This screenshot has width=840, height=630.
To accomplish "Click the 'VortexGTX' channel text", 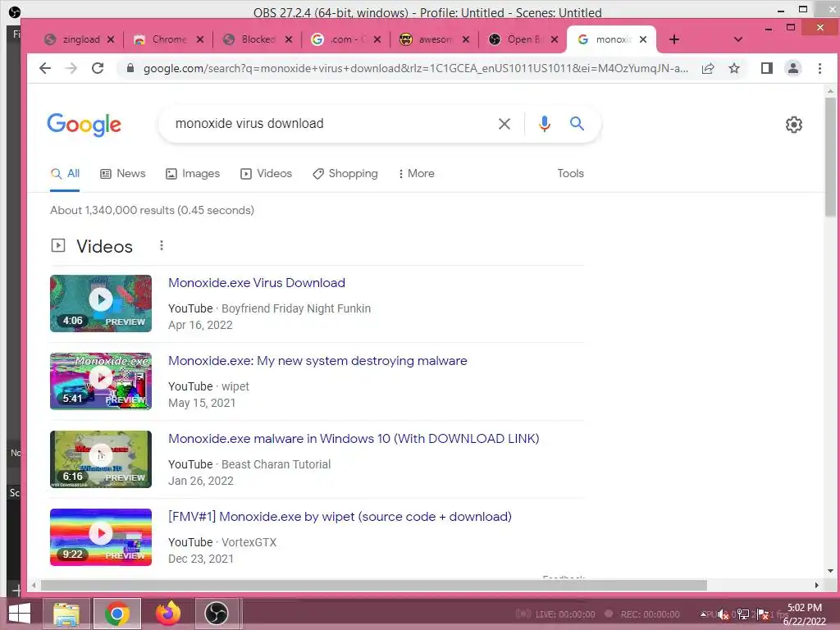I will 249,542.
